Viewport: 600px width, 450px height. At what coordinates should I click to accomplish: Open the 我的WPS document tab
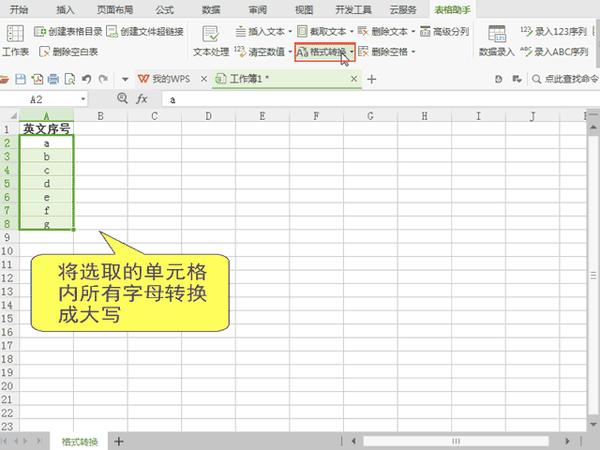click(x=165, y=79)
